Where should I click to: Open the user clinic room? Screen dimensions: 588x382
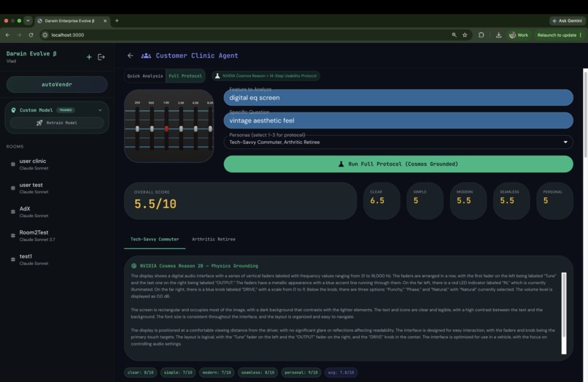(57, 164)
